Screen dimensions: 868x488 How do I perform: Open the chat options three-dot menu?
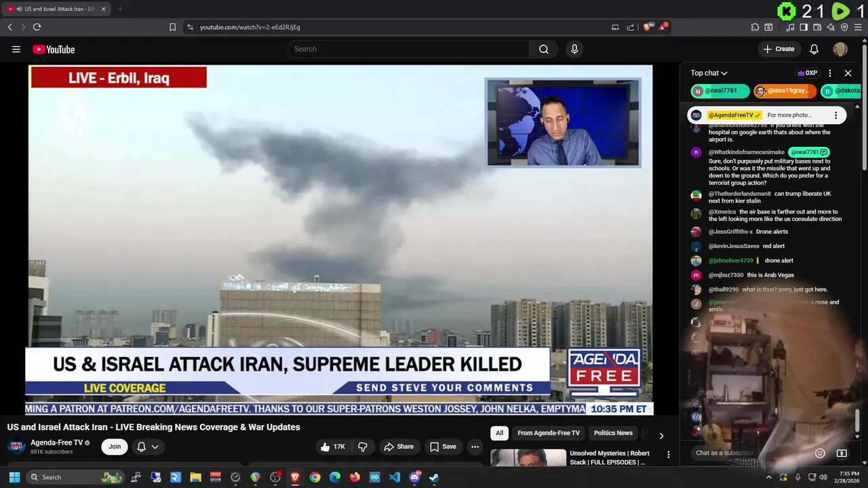tap(829, 73)
